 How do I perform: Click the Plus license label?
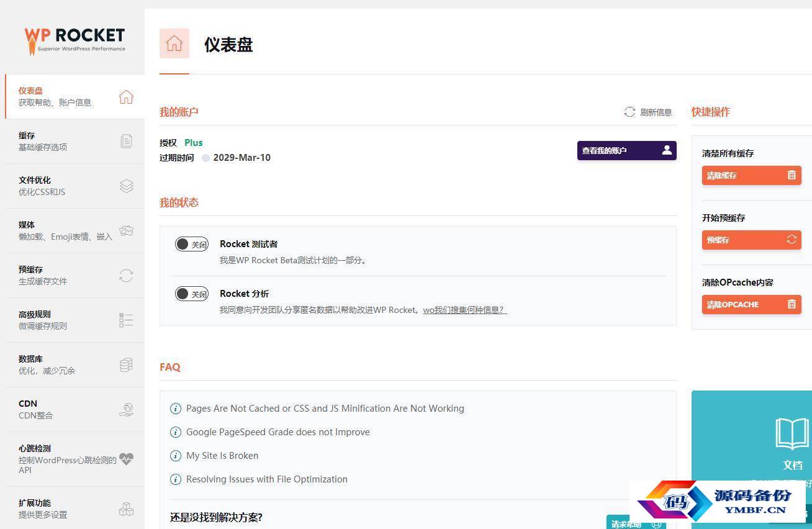click(x=194, y=143)
